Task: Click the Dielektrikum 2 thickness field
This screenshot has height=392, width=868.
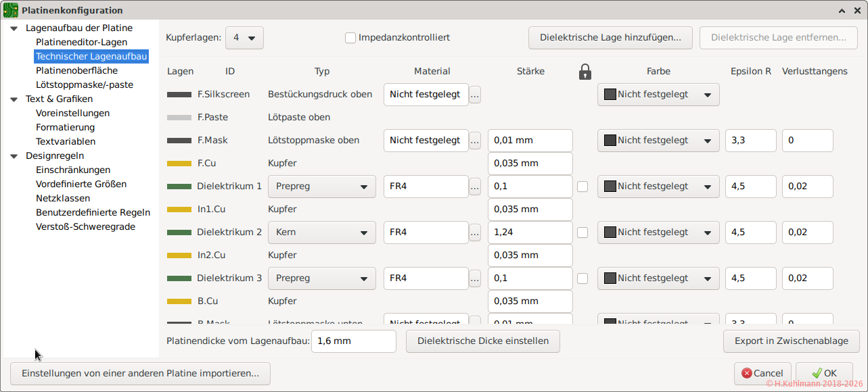Action: (x=530, y=232)
